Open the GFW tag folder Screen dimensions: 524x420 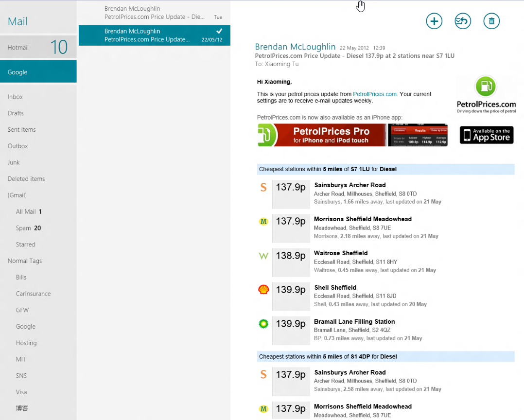pos(22,310)
